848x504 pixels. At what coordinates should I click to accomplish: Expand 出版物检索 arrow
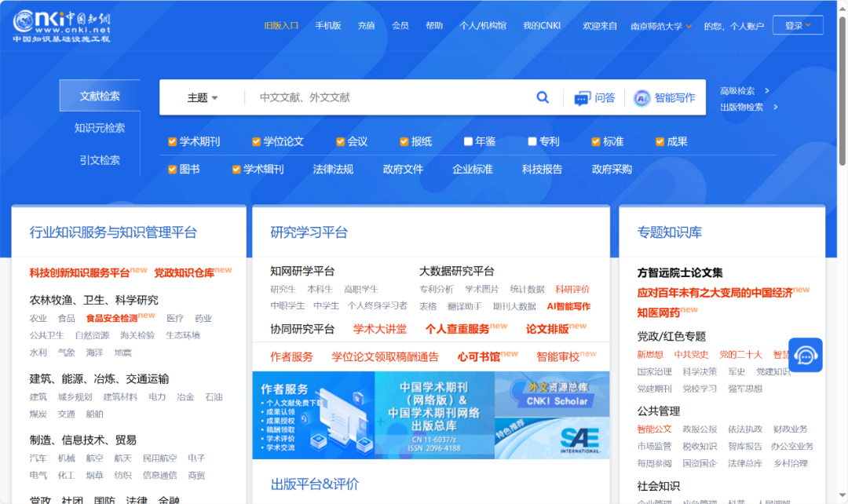(776, 107)
